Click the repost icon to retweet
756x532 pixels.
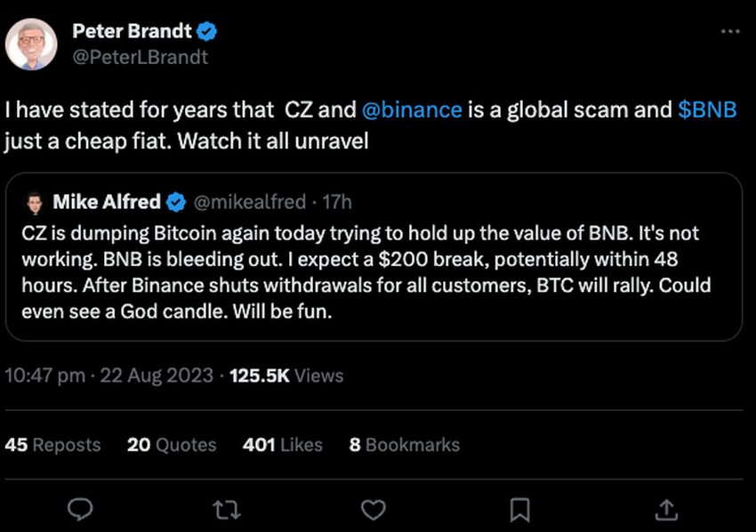click(x=227, y=509)
